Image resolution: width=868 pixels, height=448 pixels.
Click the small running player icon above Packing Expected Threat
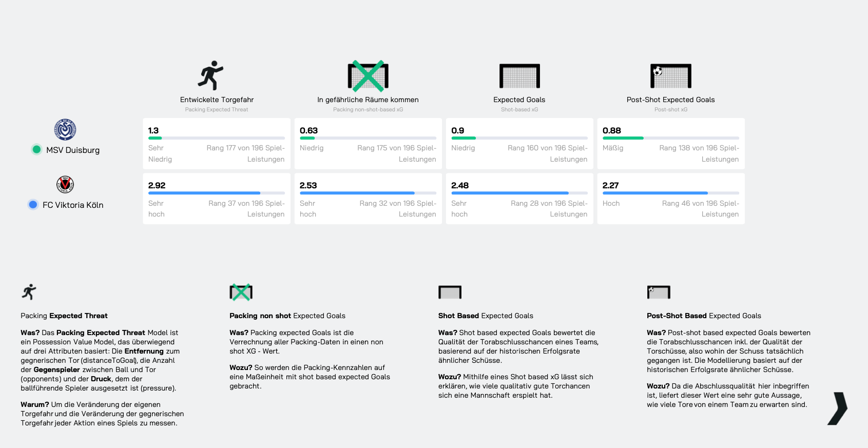[29, 292]
